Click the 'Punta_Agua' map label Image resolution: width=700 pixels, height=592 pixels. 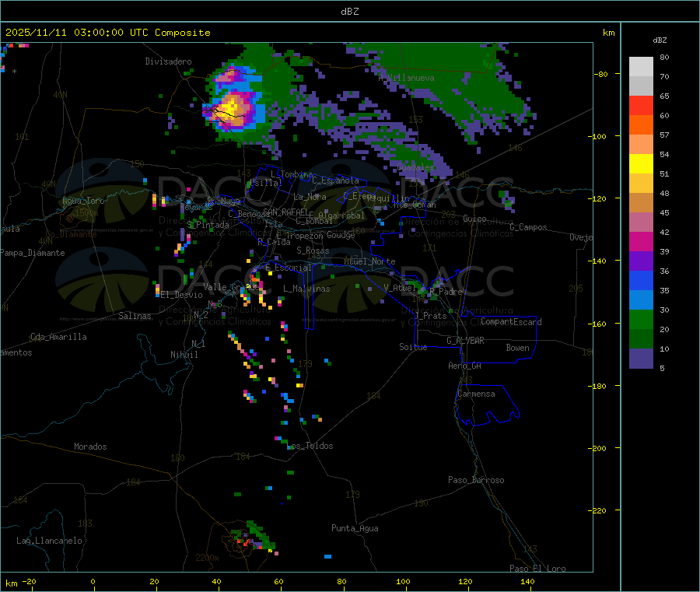355,528
